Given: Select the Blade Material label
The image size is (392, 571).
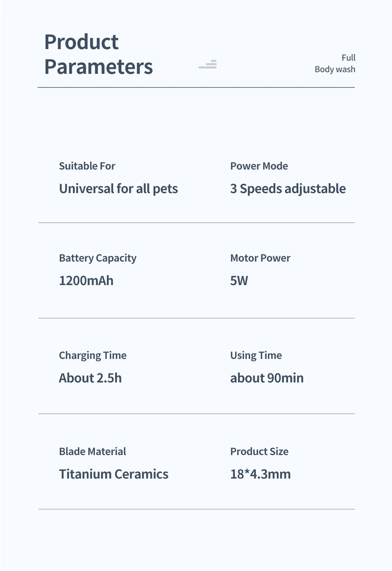Looking at the screenshot, I should coord(92,451).
